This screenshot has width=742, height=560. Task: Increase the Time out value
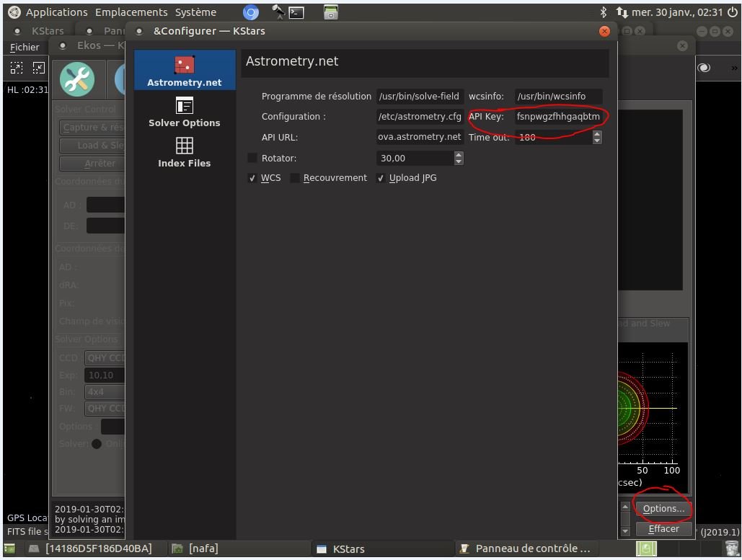pyautogui.click(x=597, y=134)
